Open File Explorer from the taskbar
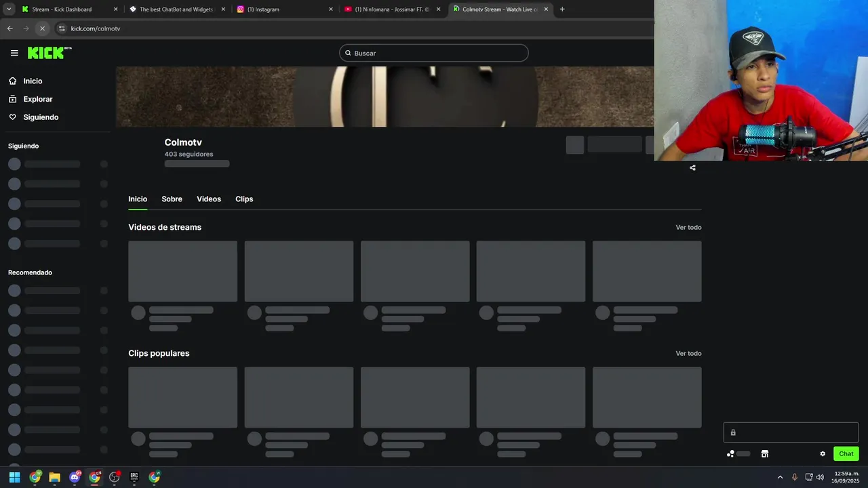 54,477
